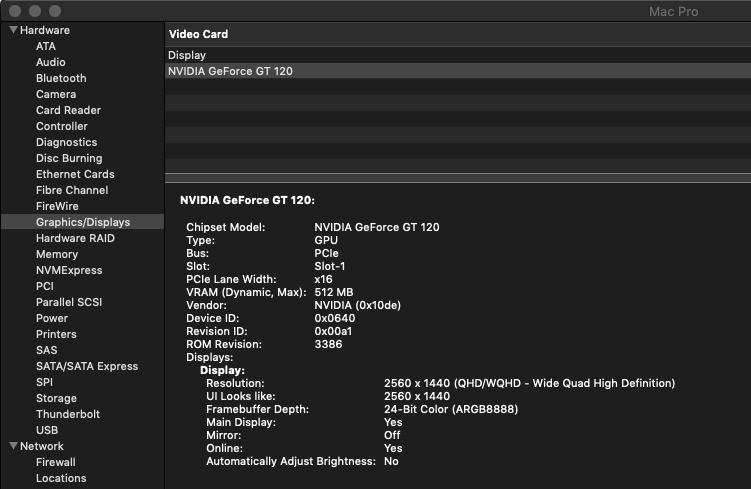751x489 pixels.
Task: Open the USB entry
Action: [x=47, y=431]
